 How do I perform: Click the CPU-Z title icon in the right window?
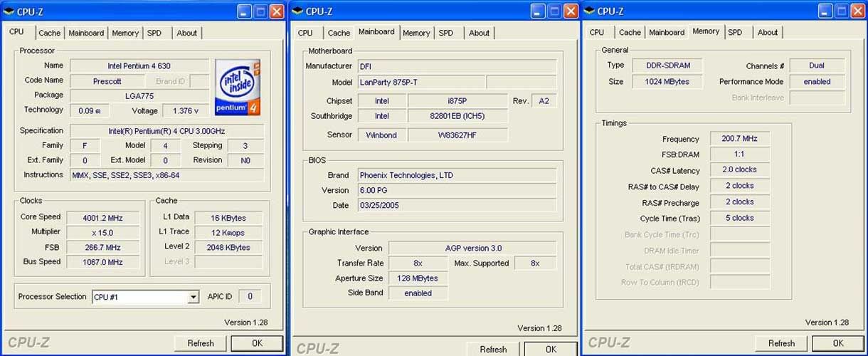pos(589,11)
